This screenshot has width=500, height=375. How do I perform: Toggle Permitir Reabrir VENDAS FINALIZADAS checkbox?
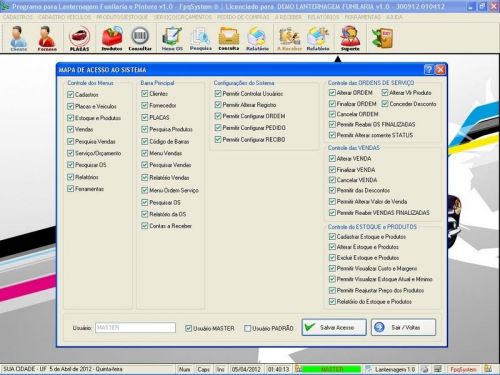pyautogui.click(x=332, y=212)
